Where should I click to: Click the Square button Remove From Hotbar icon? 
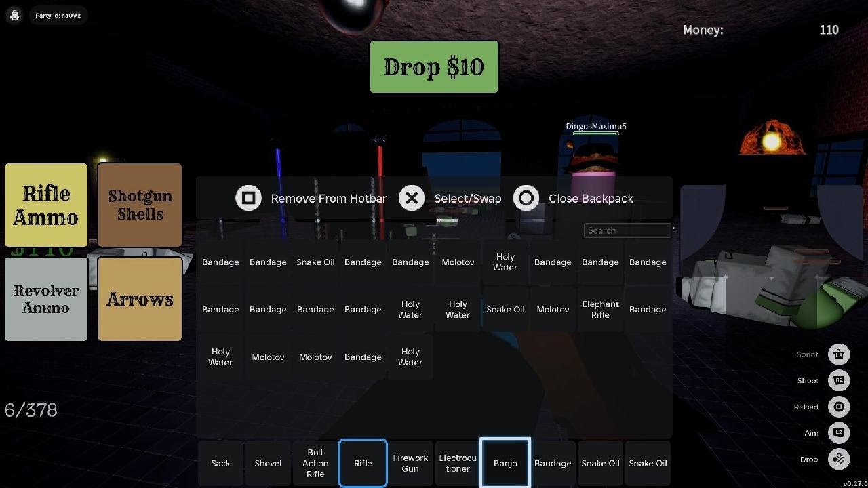point(248,198)
